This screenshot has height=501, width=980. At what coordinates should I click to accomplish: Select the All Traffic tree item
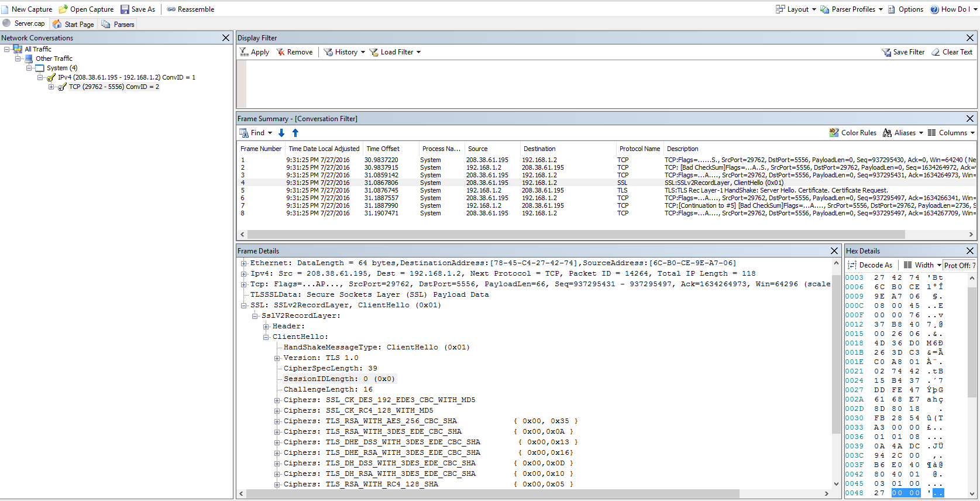click(38, 49)
